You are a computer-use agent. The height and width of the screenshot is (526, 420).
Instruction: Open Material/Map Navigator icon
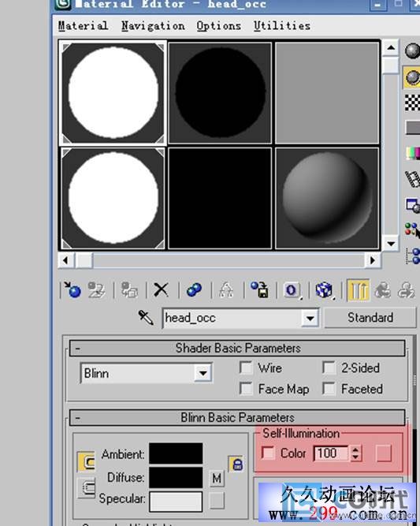(x=413, y=256)
